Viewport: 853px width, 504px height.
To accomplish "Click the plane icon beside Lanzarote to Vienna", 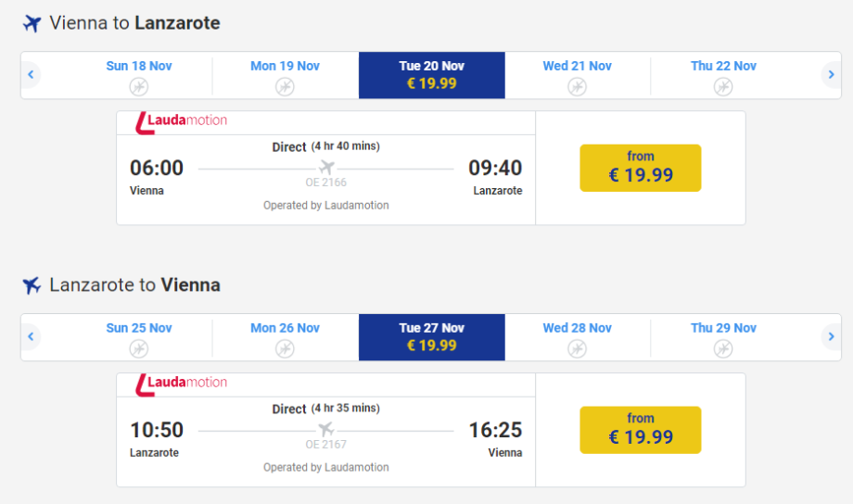I will 32,285.
